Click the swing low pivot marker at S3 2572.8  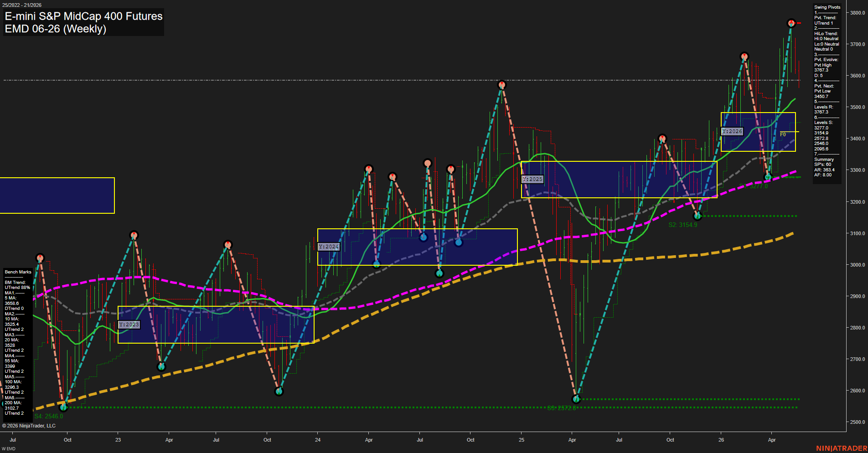tap(576, 399)
